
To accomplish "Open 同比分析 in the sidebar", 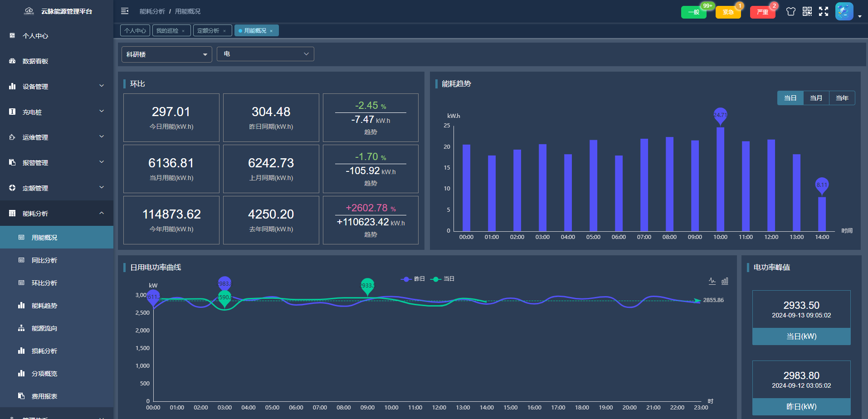I will [x=44, y=260].
